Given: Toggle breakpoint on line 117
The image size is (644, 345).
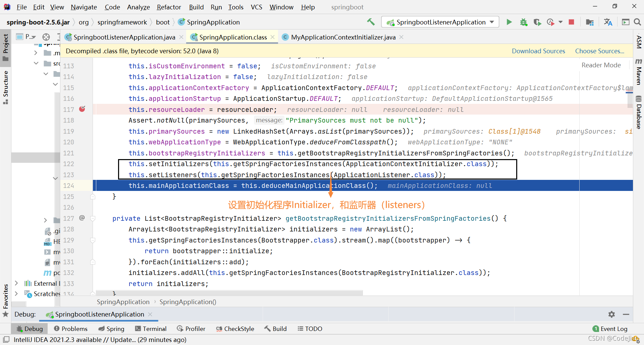Looking at the screenshot, I should pyautogui.click(x=82, y=109).
